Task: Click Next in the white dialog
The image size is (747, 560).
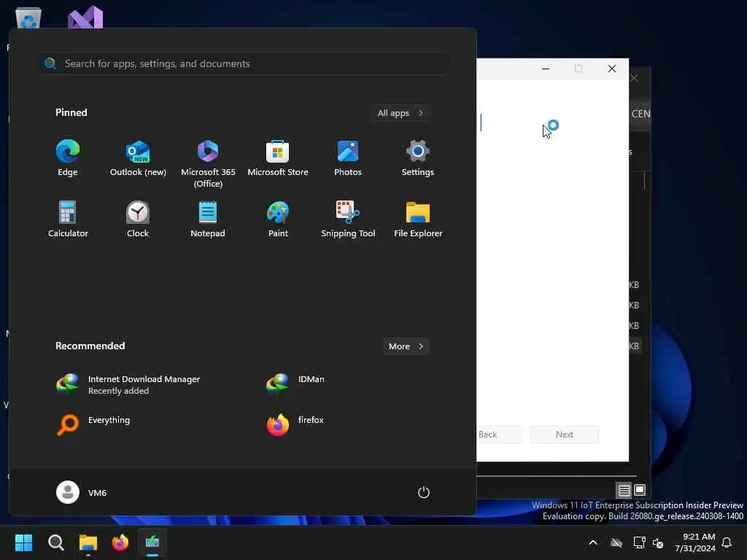Action: [565, 435]
